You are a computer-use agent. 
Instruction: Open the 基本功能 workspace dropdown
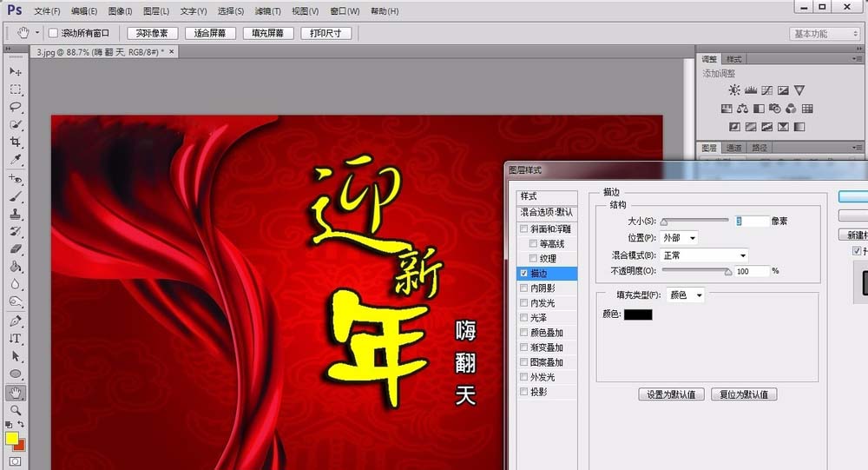coord(825,34)
